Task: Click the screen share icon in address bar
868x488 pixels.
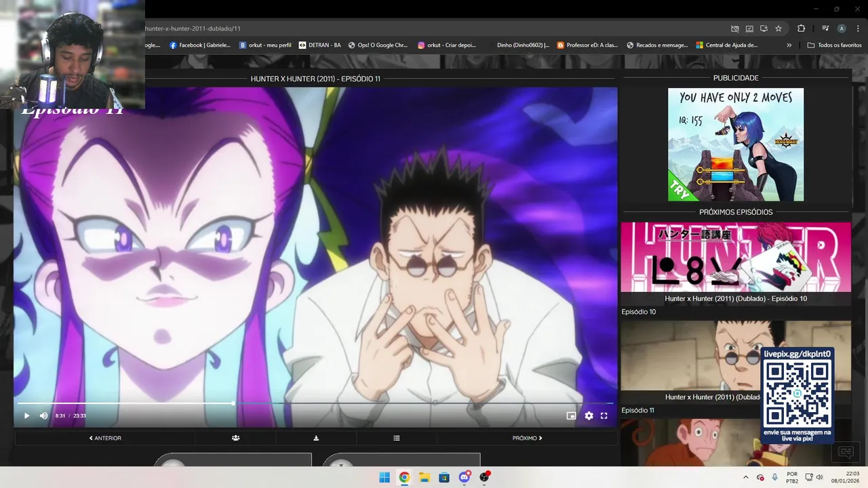Action: click(749, 28)
